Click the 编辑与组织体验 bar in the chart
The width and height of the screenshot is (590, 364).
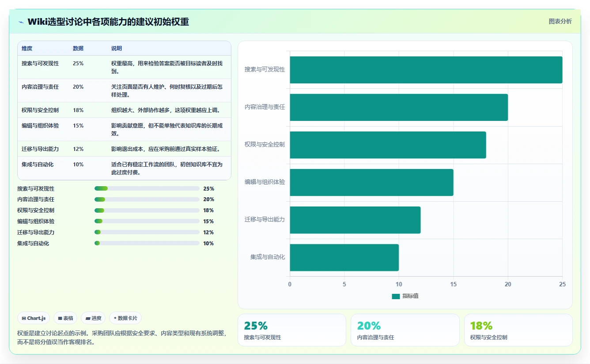coord(371,182)
